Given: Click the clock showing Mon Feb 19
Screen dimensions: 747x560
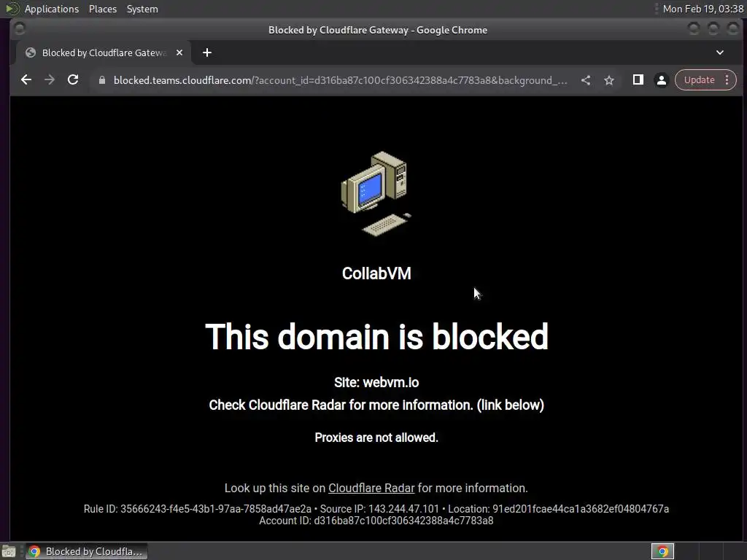Looking at the screenshot, I should point(703,9).
